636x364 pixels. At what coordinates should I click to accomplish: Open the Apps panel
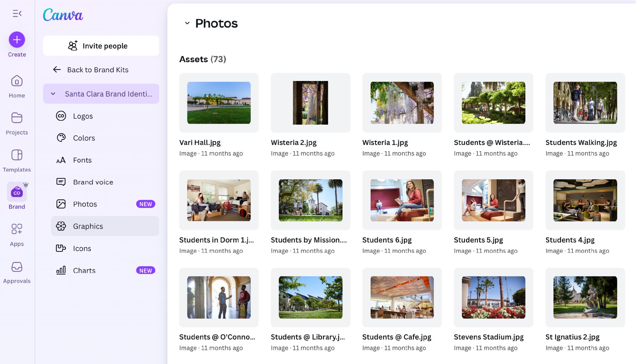17,230
